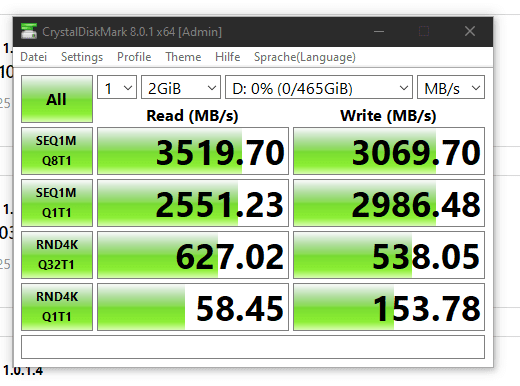Minimize the CrystalDiskMark window
The height and width of the screenshot is (386, 520).
tap(379, 32)
